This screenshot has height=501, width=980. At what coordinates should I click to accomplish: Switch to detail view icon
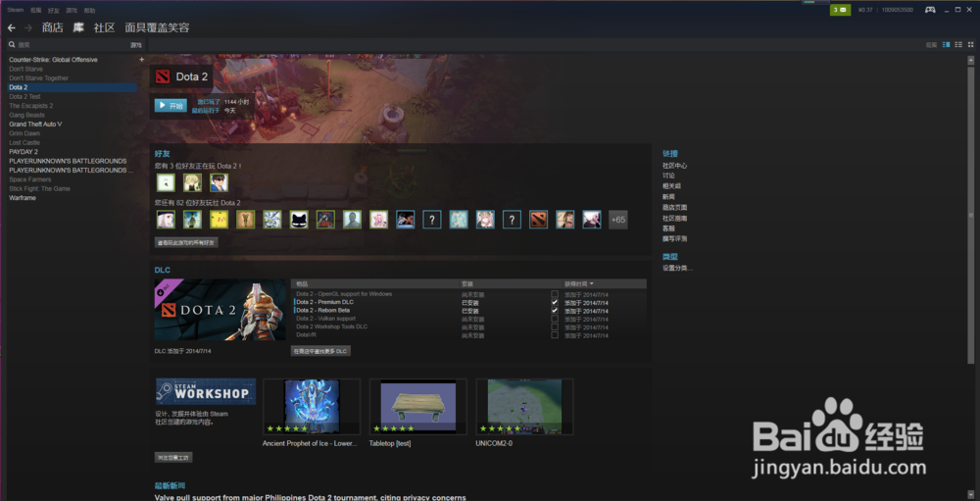pyautogui.click(x=947, y=44)
